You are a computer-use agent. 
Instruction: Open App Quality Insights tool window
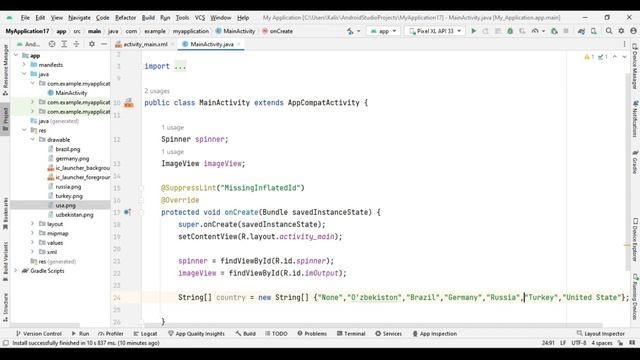point(196,333)
